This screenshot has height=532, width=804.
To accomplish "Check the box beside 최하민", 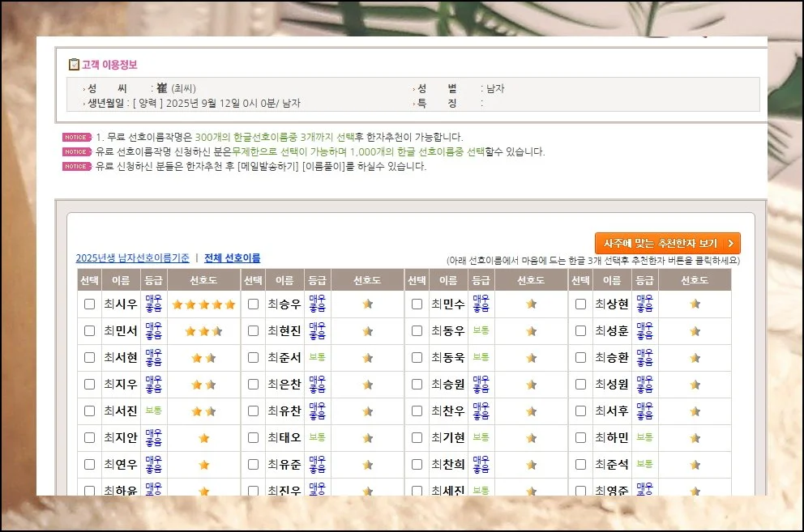I will (x=580, y=438).
